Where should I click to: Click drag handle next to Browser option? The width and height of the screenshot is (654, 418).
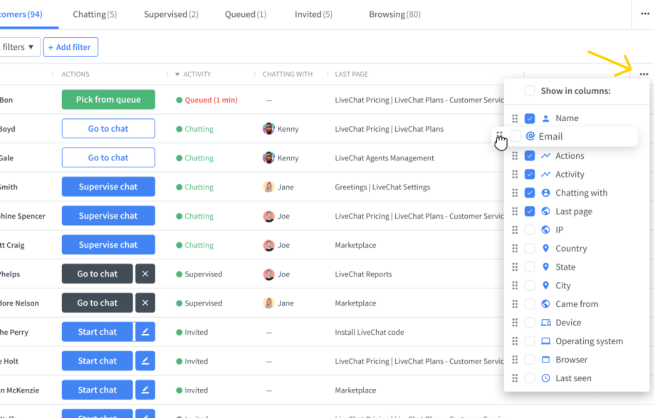tap(515, 360)
